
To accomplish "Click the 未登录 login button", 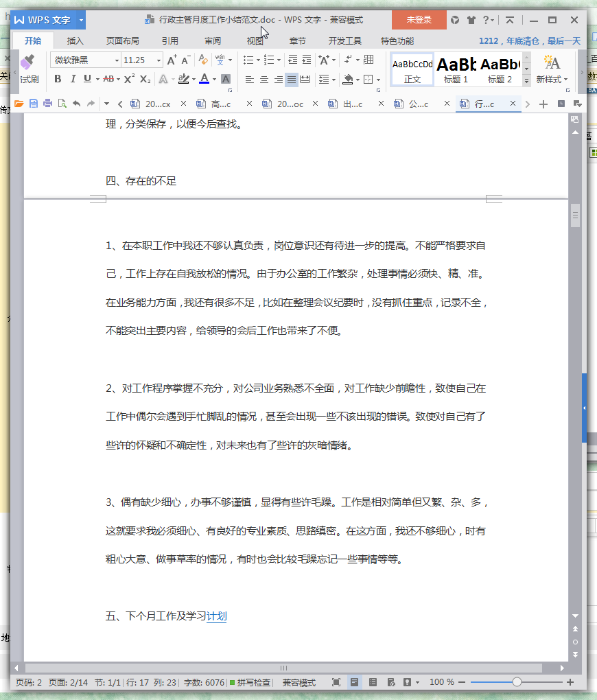I will tap(419, 20).
